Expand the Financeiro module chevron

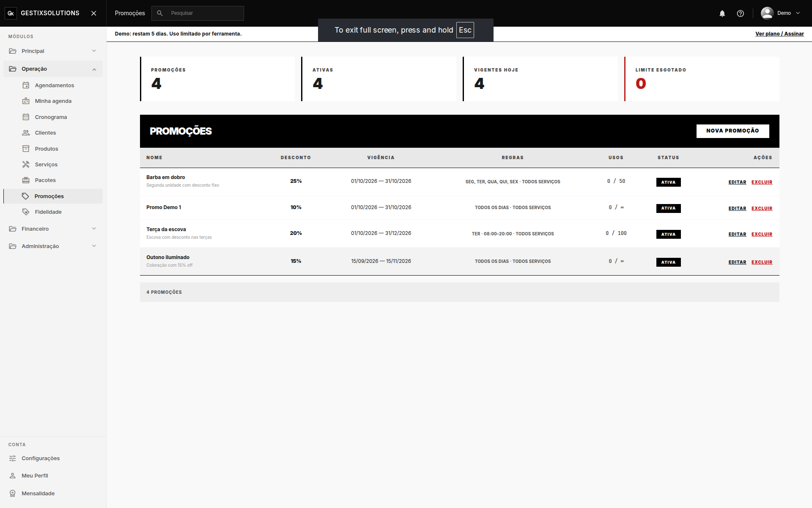coord(94,229)
